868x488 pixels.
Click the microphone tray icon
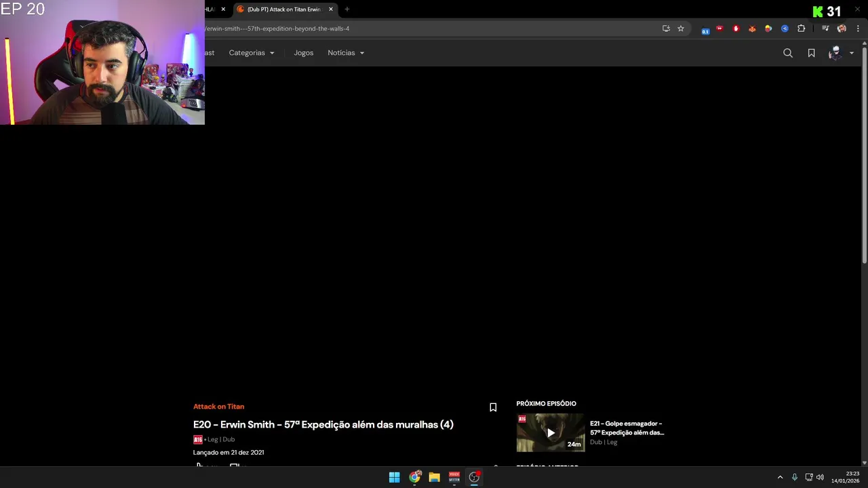pyautogui.click(x=795, y=477)
